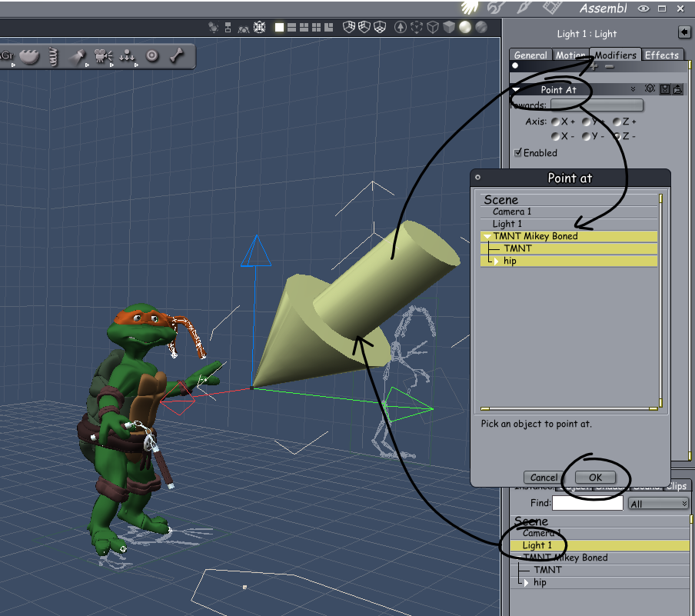This screenshot has height=616, width=695.
Task: Switch to the Modifiers tab
Action: click(x=616, y=55)
